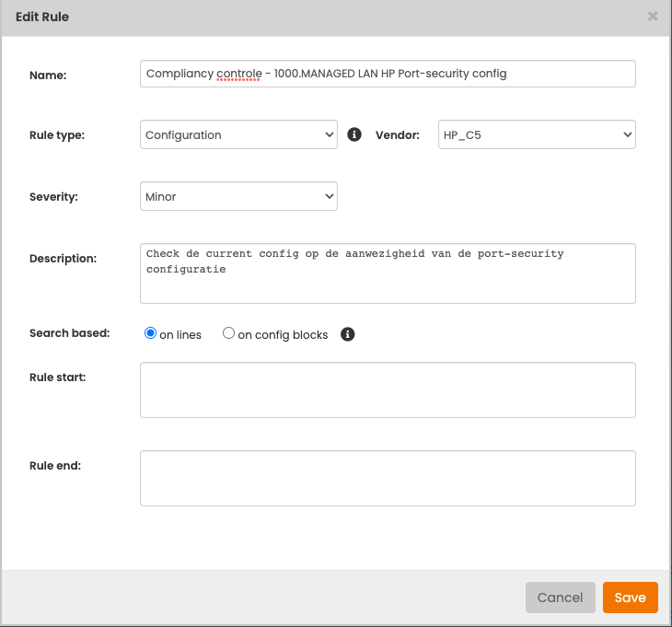Screen dimensions: 672x627
Task: Click the underlined word "controle" in Name
Action: [x=238, y=74]
